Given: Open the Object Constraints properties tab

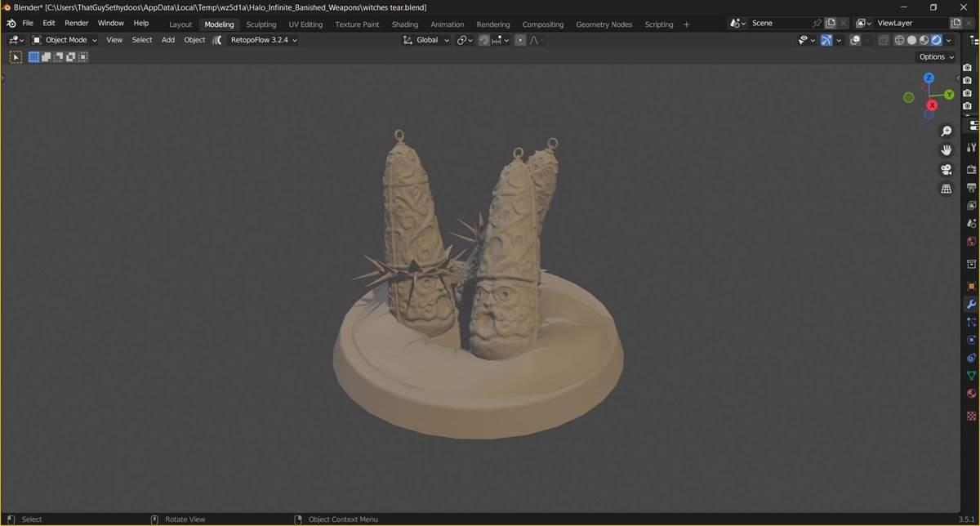Looking at the screenshot, I should 972,358.
